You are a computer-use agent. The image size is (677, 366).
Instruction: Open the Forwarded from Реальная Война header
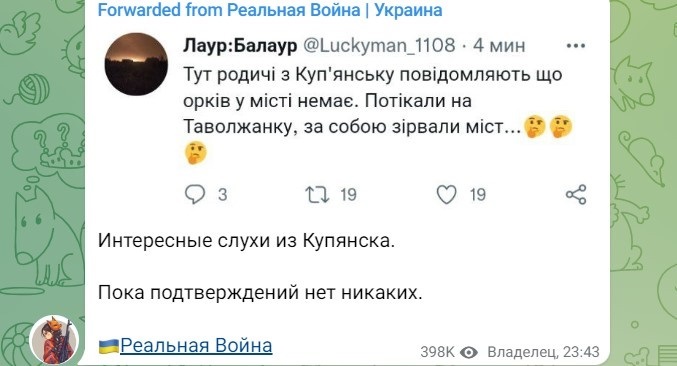270,10
